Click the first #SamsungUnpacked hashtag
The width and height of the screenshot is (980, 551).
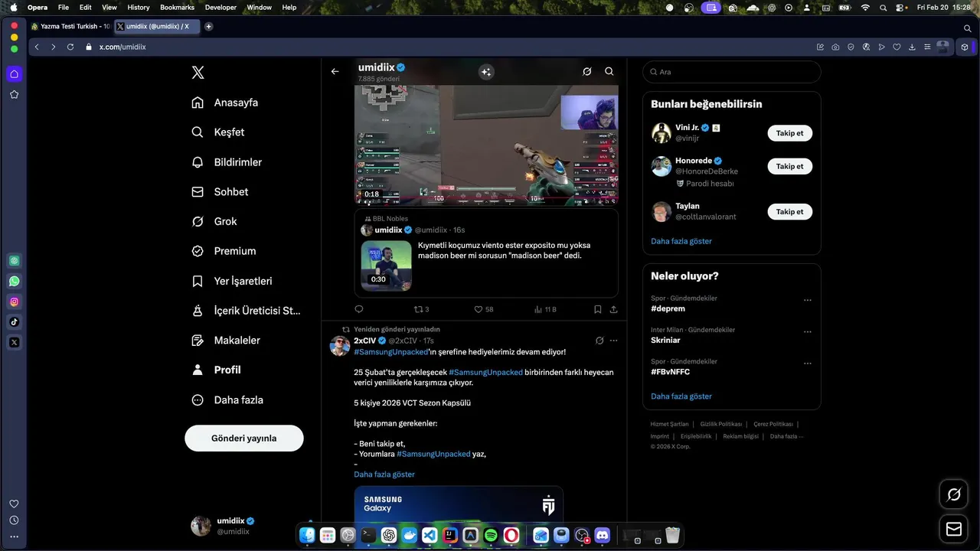click(390, 351)
